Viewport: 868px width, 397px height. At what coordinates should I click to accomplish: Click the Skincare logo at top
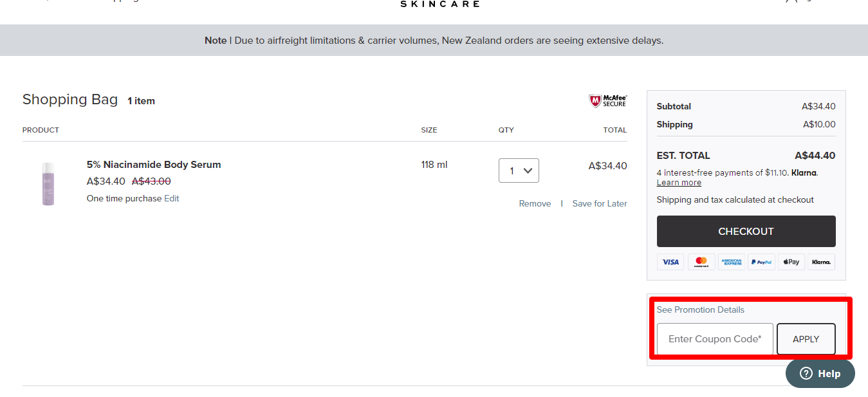pos(439,4)
